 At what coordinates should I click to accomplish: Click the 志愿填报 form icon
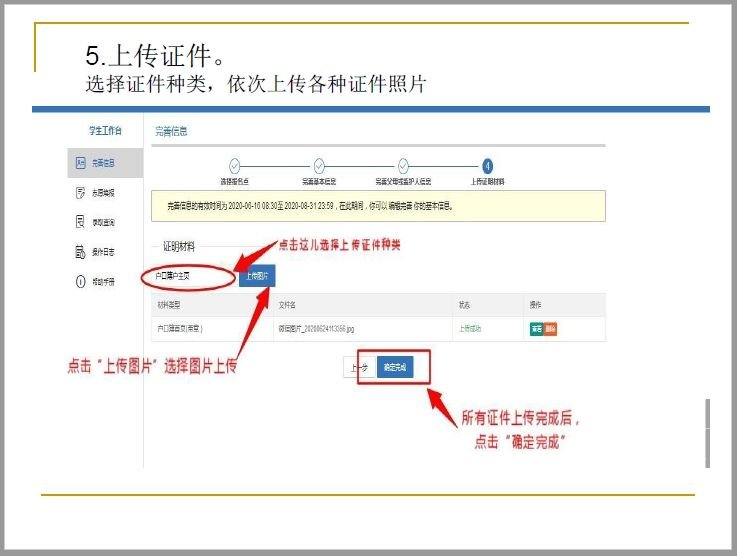(80, 193)
